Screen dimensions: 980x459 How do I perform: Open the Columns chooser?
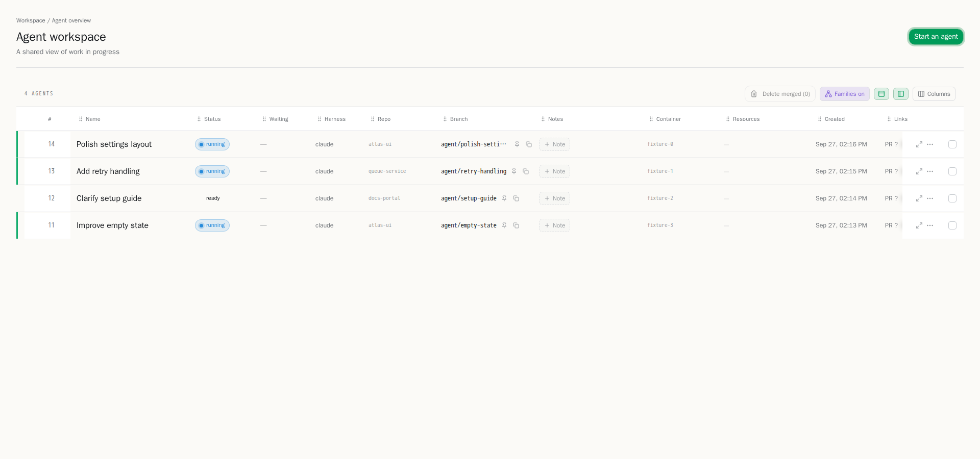(934, 94)
